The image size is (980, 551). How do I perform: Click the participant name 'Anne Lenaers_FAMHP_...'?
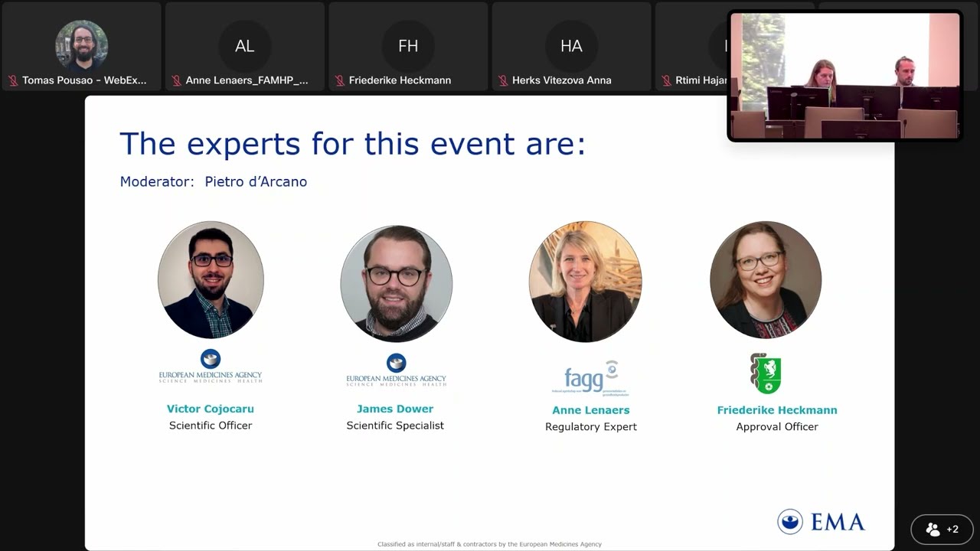click(247, 80)
